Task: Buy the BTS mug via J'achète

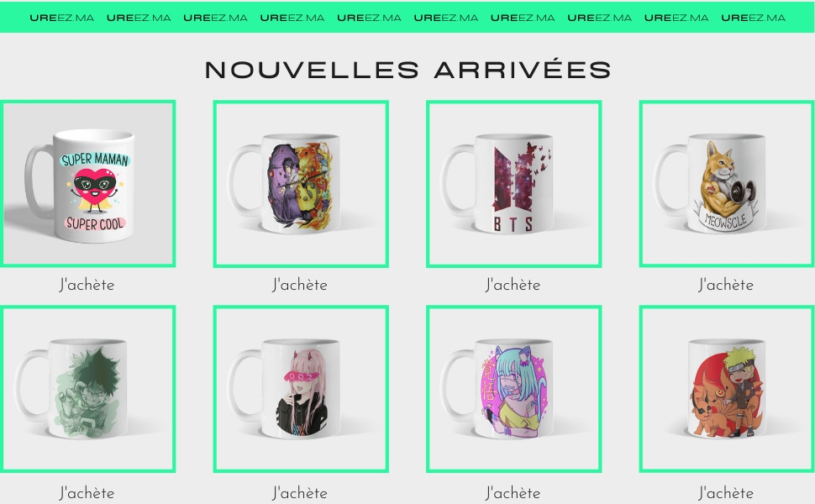Action: pyautogui.click(x=513, y=285)
